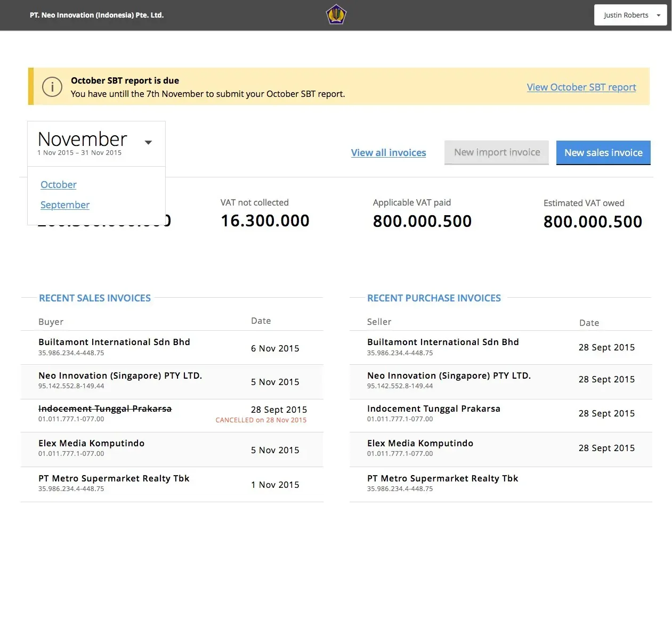The height and width of the screenshot is (621, 672).
Task: Click the Estimated VAT owed amount
Action: pyautogui.click(x=593, y=222)
